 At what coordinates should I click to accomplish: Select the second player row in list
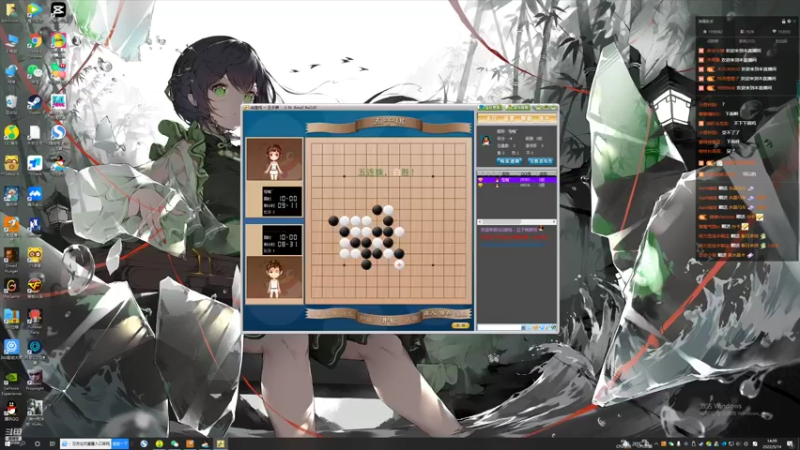tap(517, 186)
